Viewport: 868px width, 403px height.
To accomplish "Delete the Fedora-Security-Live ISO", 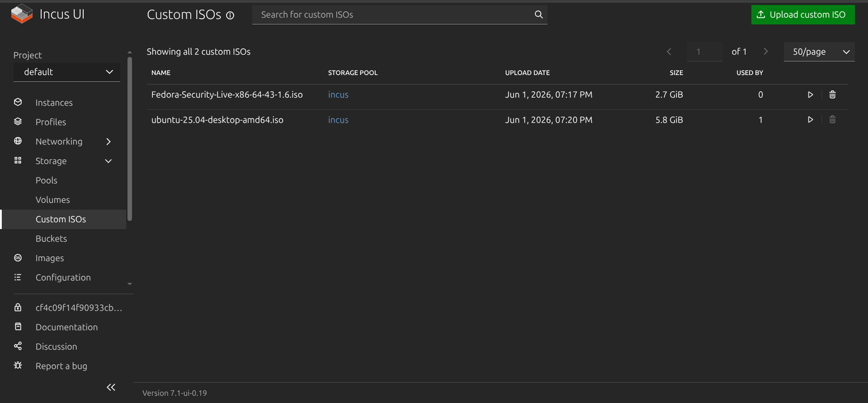I will click(832, 95).
